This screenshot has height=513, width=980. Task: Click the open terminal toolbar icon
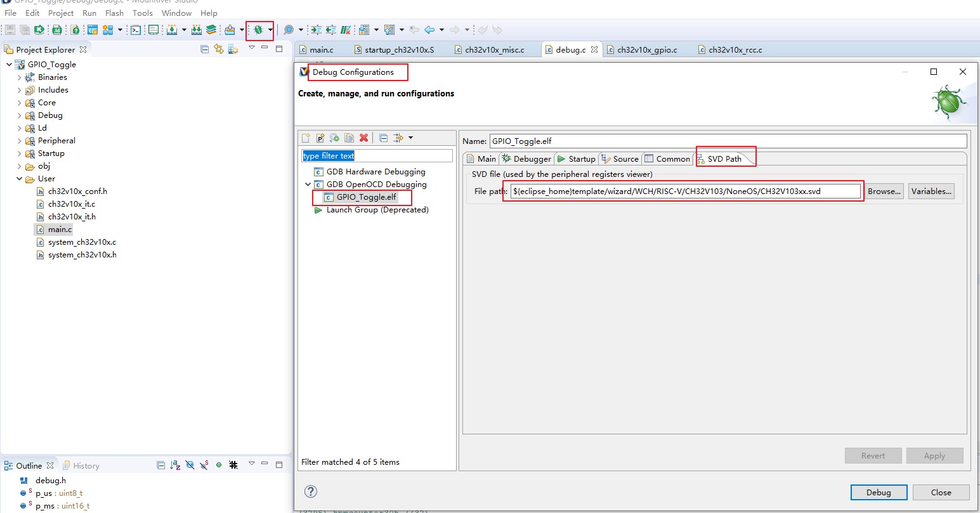pos(136,30)
